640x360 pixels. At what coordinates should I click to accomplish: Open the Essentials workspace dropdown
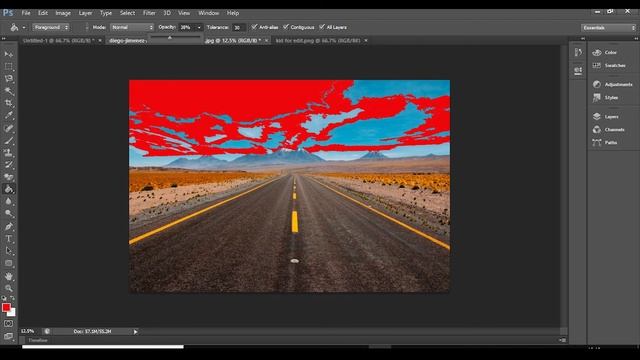coord(609,27)
